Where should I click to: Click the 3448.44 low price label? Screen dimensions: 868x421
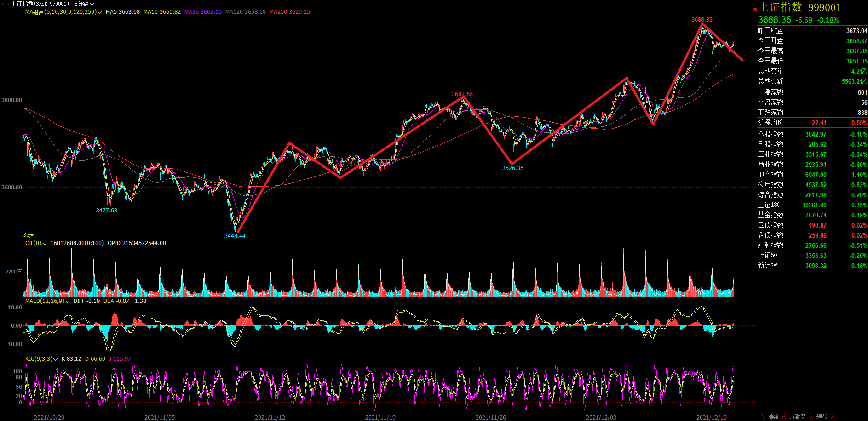pos(235,236)
